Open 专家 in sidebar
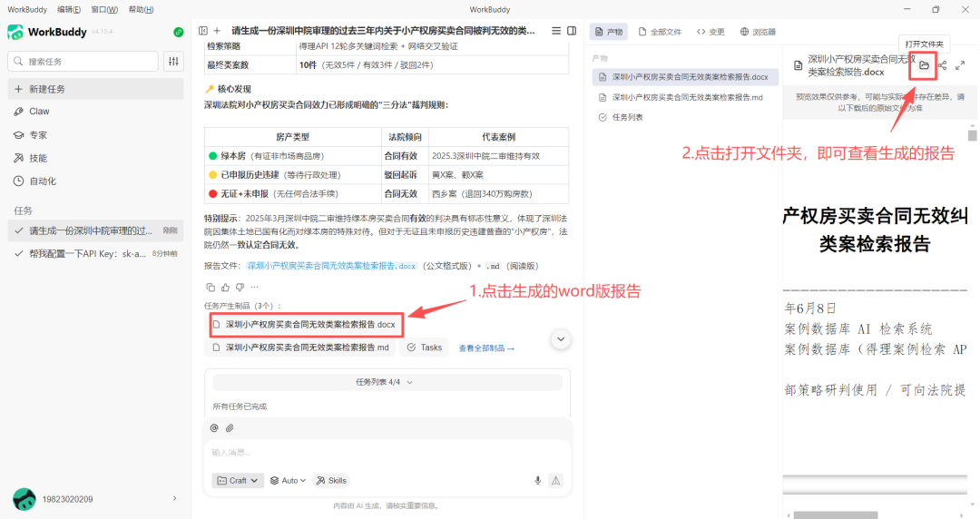The height and width of the screenshot is (519, 980). (95, 135)
